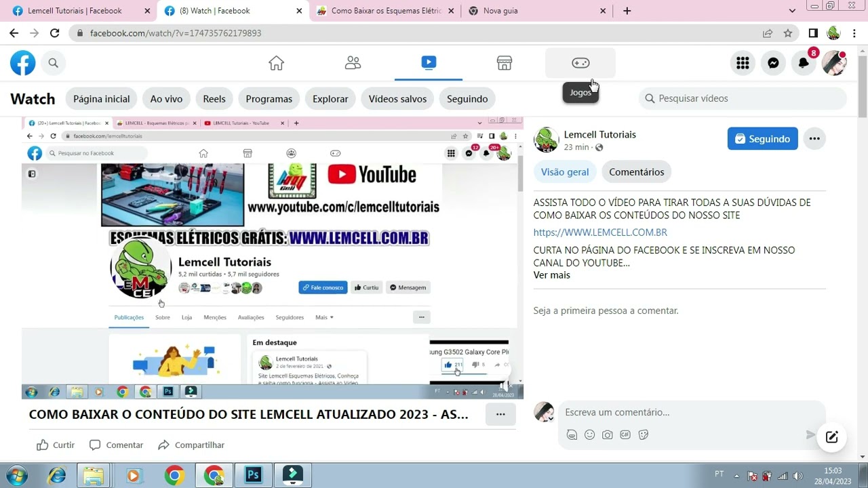
Task: Click the video player thumbnail
Action: click(273, 258)
